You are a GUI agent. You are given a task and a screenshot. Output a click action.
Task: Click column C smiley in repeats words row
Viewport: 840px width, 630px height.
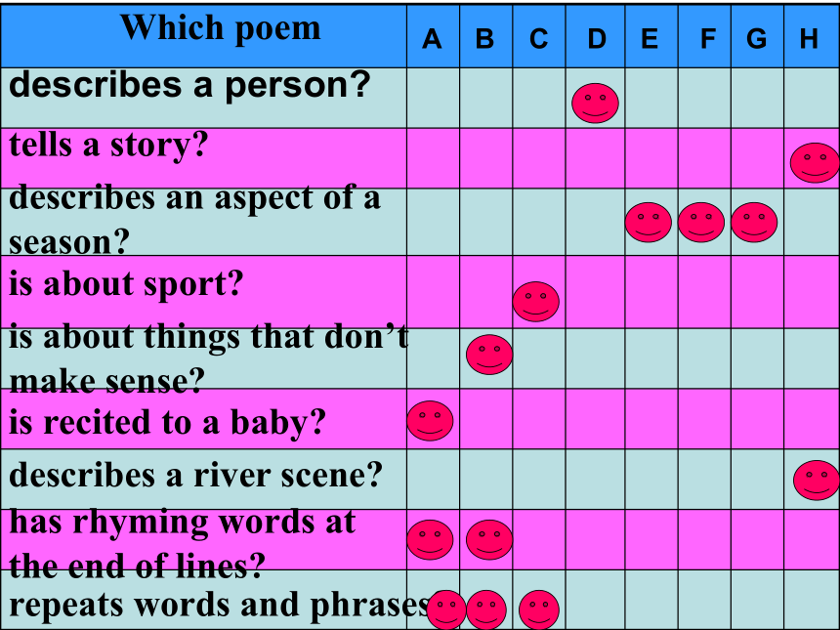(539, 609)
